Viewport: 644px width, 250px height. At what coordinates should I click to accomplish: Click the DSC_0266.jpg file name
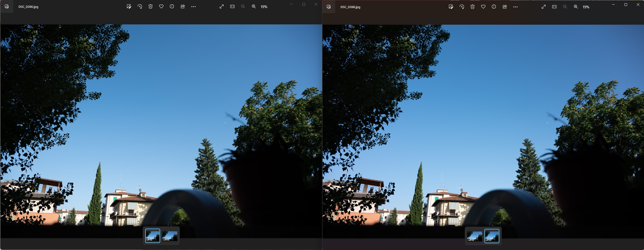(28, 7)
